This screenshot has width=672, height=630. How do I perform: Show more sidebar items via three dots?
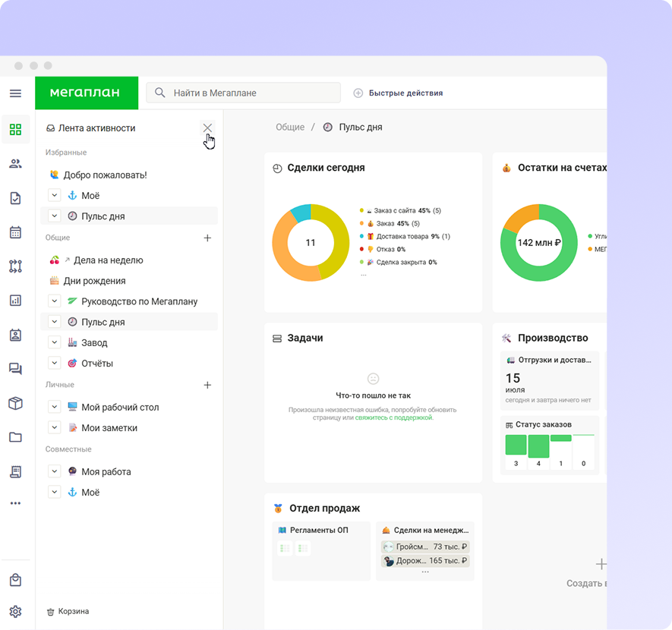pyautogui.click(x=15, y=503)
